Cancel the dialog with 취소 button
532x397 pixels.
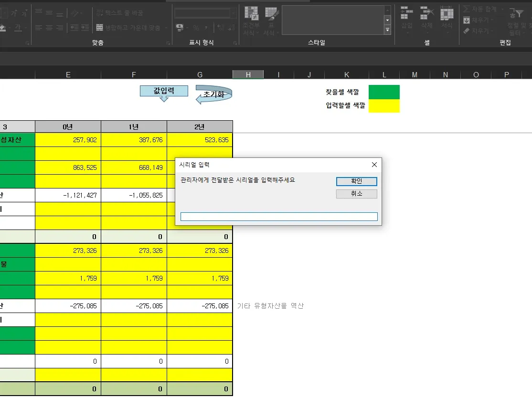coord(357,194)
